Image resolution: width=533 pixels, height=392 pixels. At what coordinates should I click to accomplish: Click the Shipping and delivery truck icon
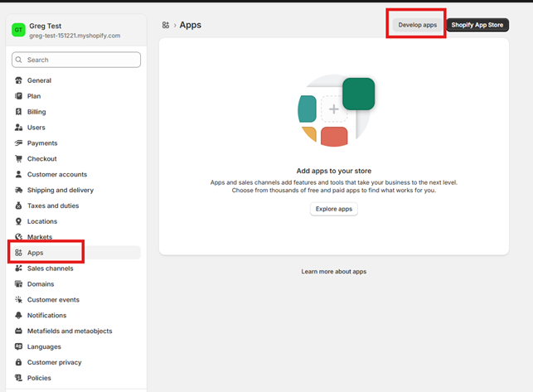[x=19, y=190]
